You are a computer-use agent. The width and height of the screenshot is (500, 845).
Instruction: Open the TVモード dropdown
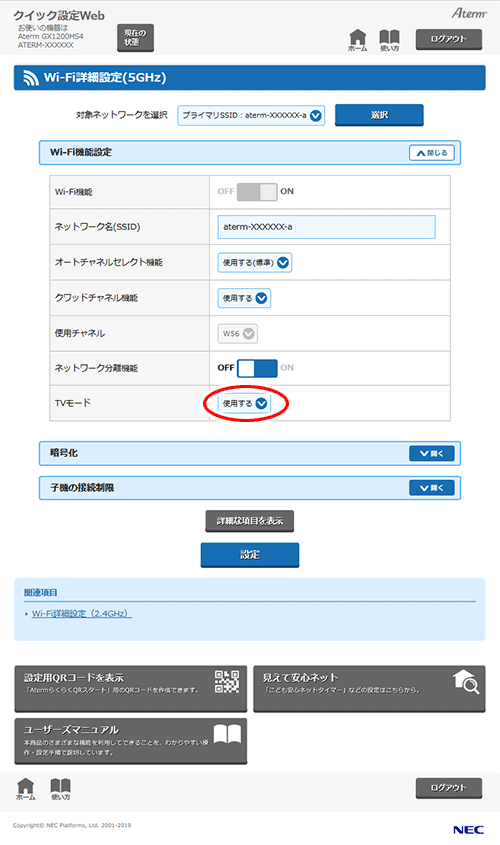[x=244, y=403]
